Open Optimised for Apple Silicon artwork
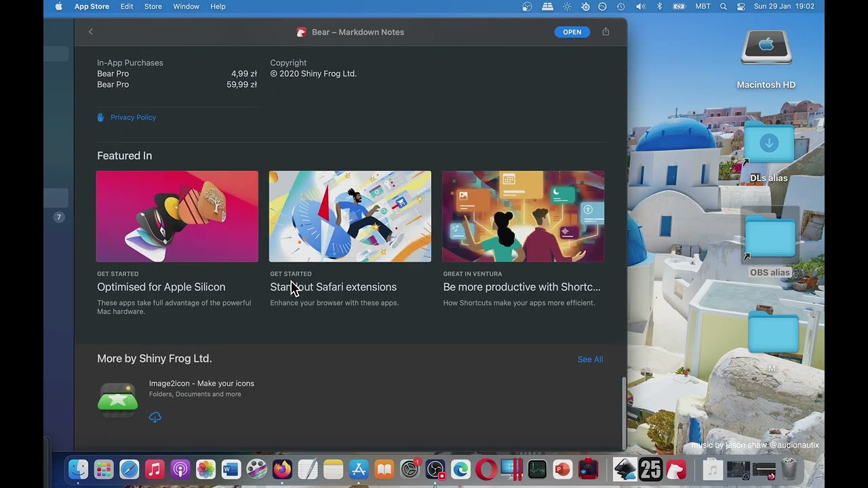This screenshot has height=488, width=868. 177,216
